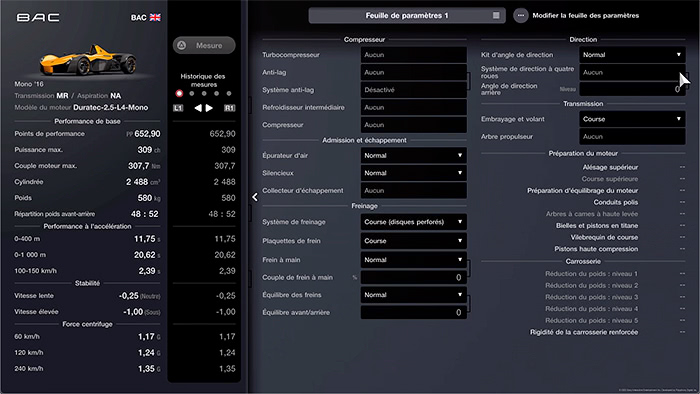Screen dimensions: 700x394
Task: Click the L1 shoulder button icon
Action: pyautogui.click(x=178, y=108)
